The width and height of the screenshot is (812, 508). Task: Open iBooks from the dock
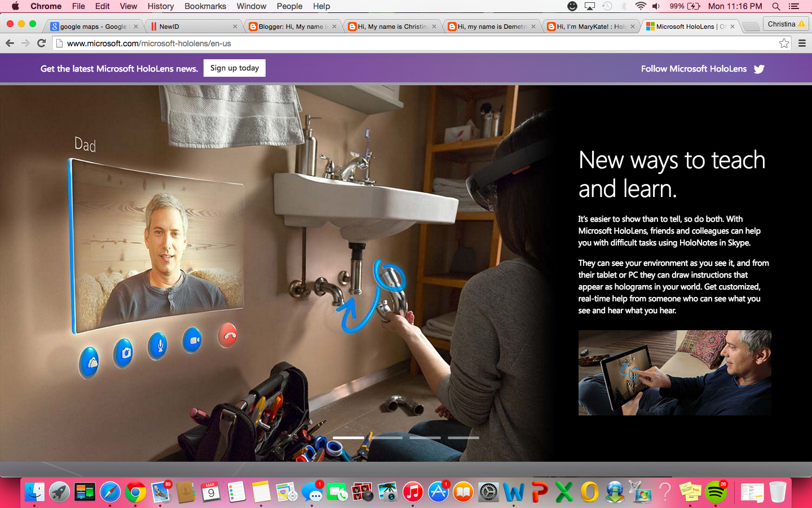[x=464, y=492]
